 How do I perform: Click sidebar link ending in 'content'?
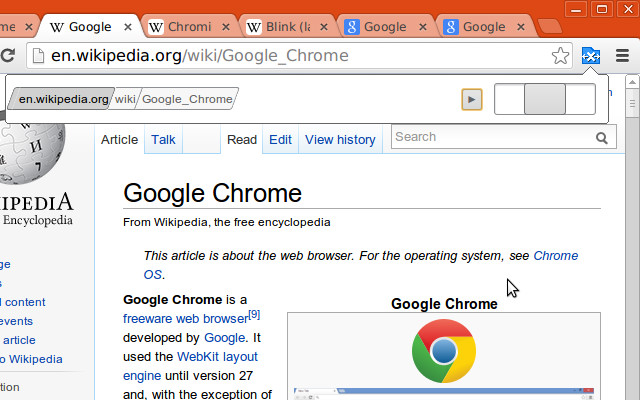[x=23, y=302]
